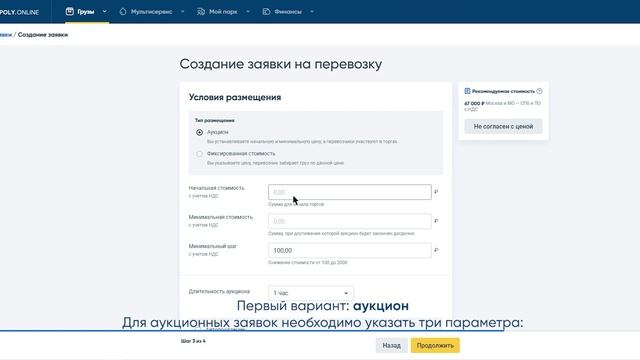640x360 pixels.
Task: Open the Мой парк menu
Action: click(223, 12)
